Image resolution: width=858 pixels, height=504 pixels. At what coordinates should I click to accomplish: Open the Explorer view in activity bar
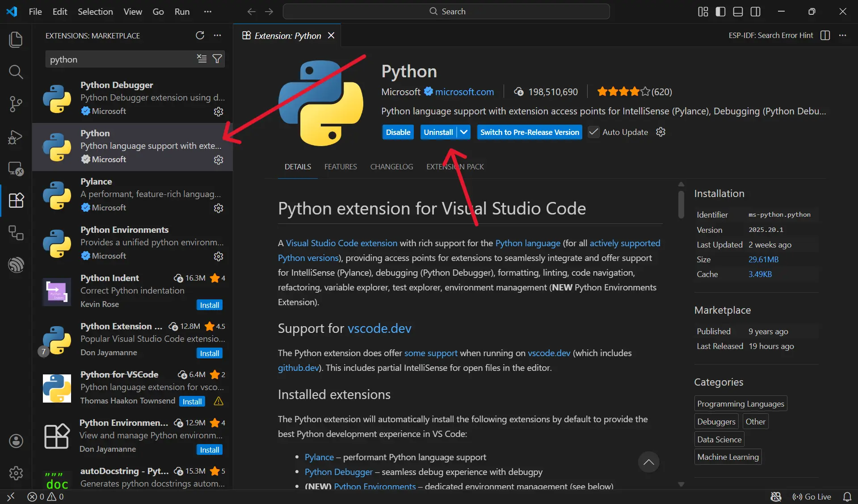tap(16, 39)
